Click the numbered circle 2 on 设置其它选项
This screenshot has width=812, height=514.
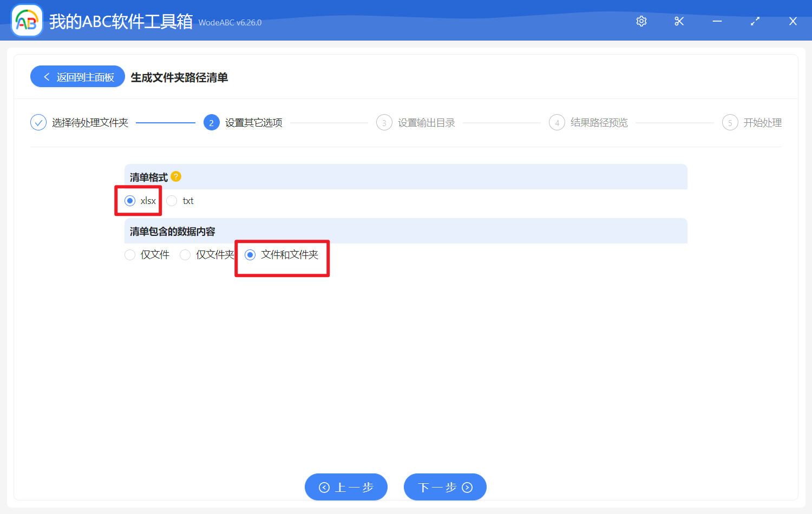pos(211,122)
